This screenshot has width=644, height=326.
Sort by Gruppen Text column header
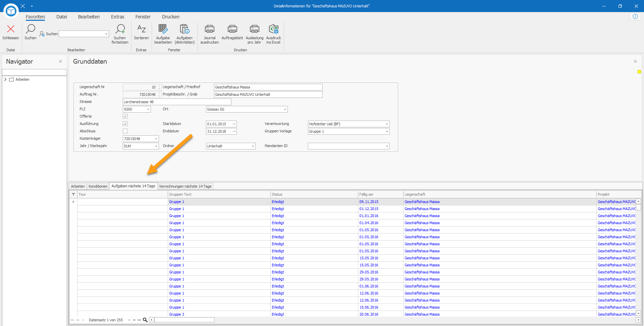click(x=219, y=194)
